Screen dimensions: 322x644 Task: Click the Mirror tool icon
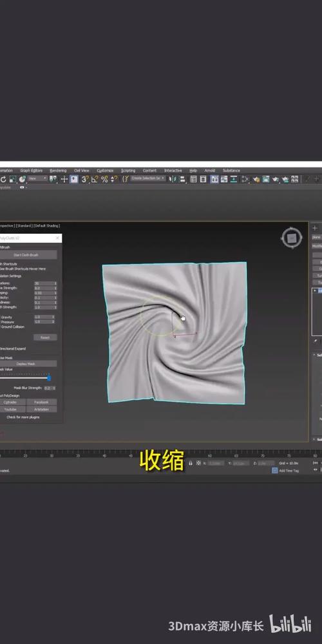pos(173,179)
